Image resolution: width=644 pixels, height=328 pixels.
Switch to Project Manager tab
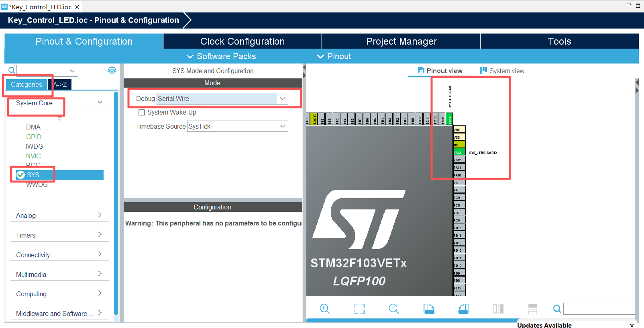[x=401, y=41]
